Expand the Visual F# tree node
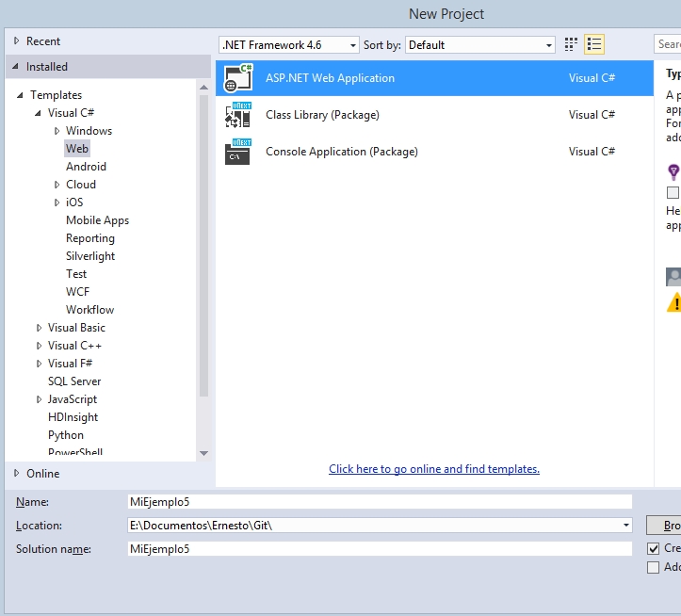The width and height of the screenshot is (681, 616). point(39,364)
